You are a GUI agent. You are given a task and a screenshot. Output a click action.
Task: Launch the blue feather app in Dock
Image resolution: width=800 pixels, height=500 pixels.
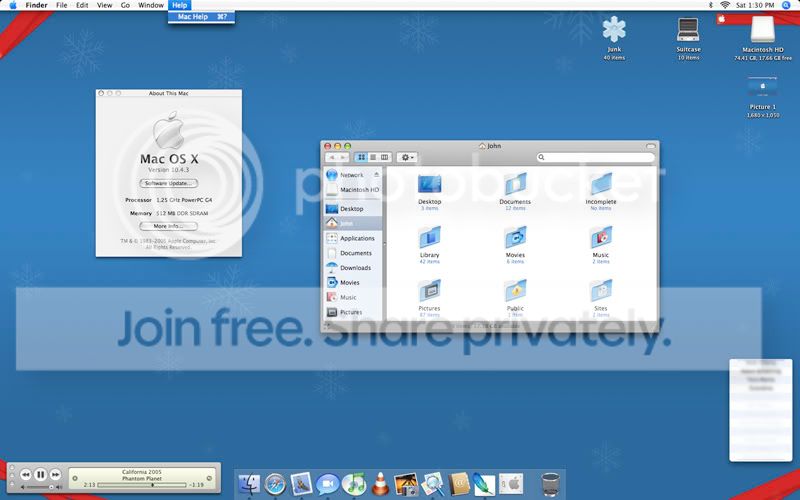click(x=483, y=484)
